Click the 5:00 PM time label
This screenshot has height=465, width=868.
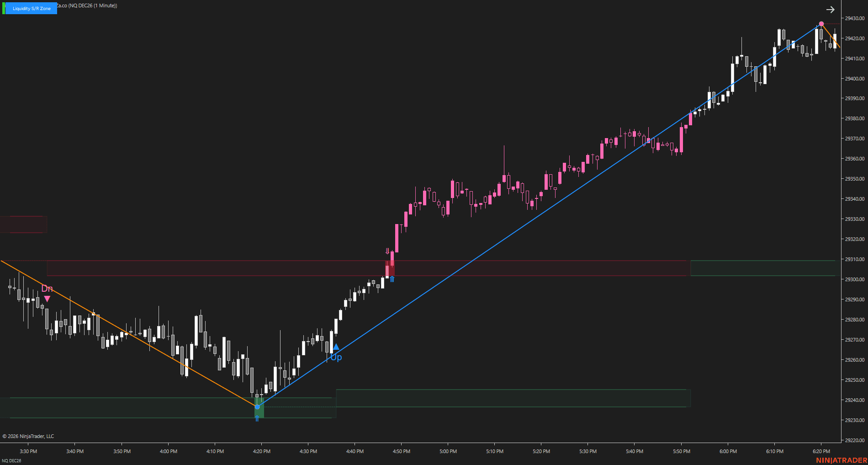coord(448,451)
